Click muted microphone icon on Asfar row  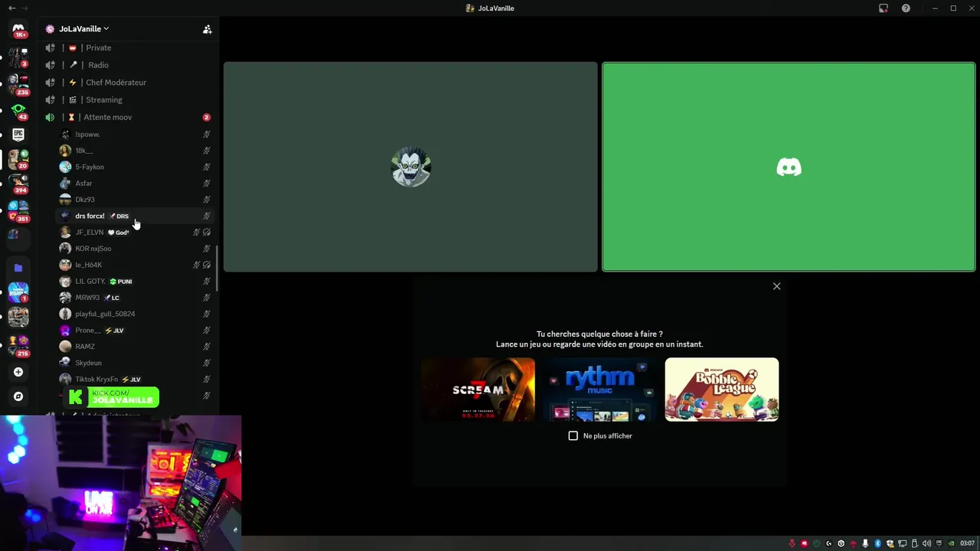click(x=207, y=184)
